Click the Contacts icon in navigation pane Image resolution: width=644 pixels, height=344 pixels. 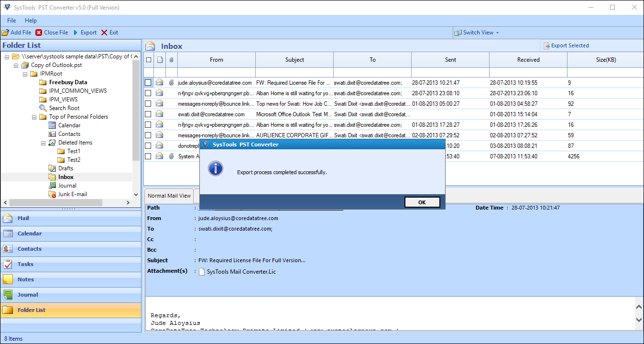click(x=8, y=249)
